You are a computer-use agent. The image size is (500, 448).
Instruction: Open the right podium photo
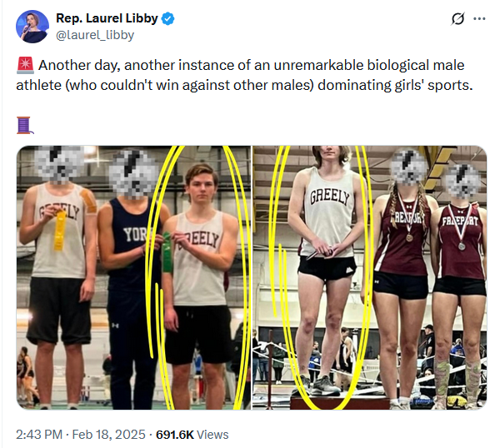click(370, 277)
